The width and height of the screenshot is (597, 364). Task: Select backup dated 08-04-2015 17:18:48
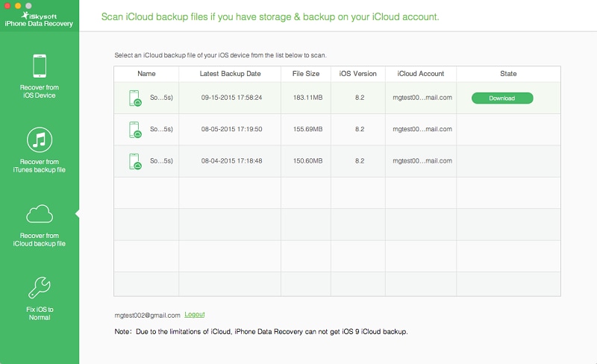point(231,160)
